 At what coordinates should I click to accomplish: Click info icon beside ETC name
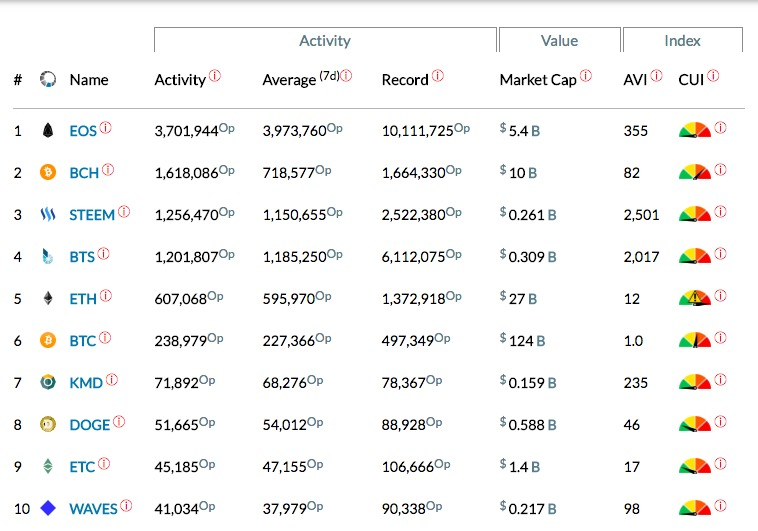tap(104, 464)
